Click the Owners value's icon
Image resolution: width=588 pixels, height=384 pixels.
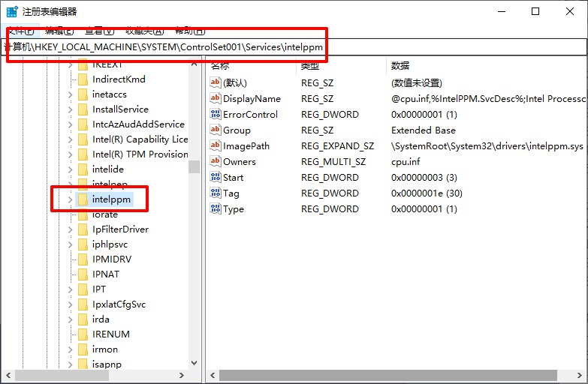(216, 161)
